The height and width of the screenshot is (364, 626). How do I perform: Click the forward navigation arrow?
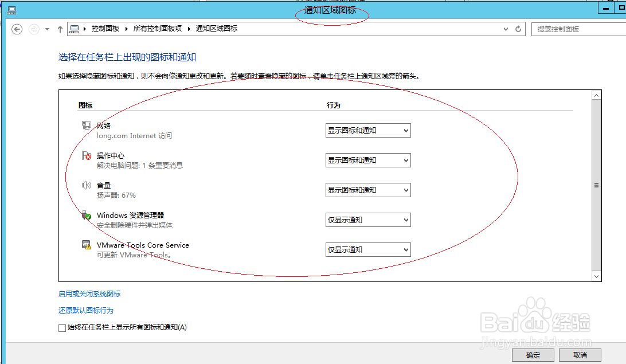click(33, 28)
